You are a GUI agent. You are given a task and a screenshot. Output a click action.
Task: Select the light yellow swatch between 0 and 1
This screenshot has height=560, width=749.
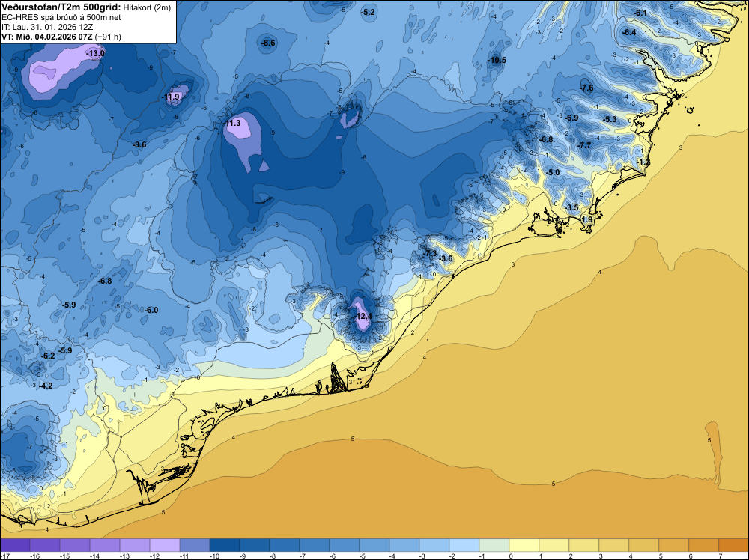coord(524,545)
